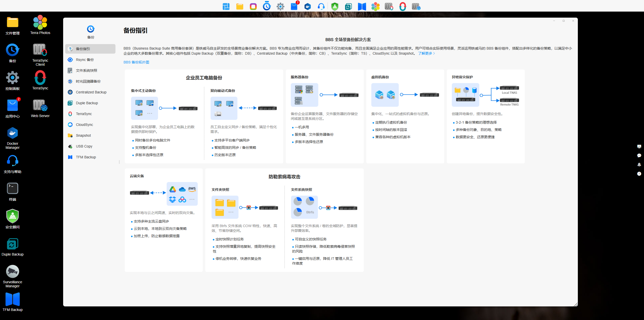Select USB Copy in the sidebar

90,146
